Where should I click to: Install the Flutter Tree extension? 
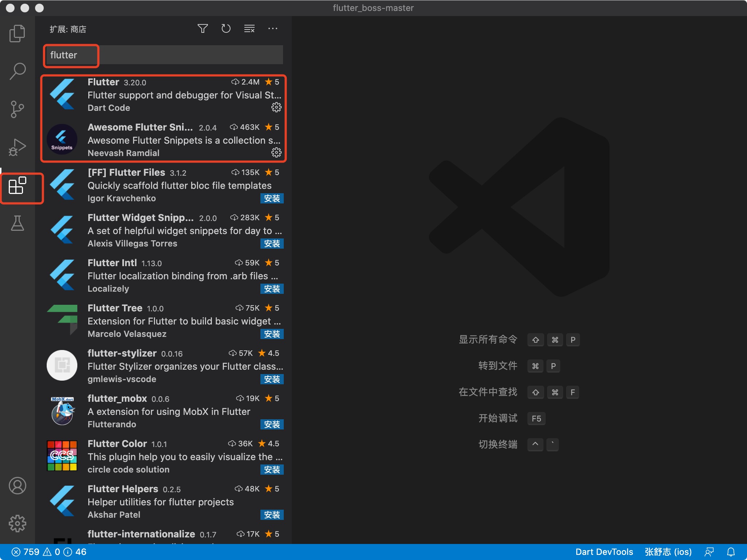point(272,334)
